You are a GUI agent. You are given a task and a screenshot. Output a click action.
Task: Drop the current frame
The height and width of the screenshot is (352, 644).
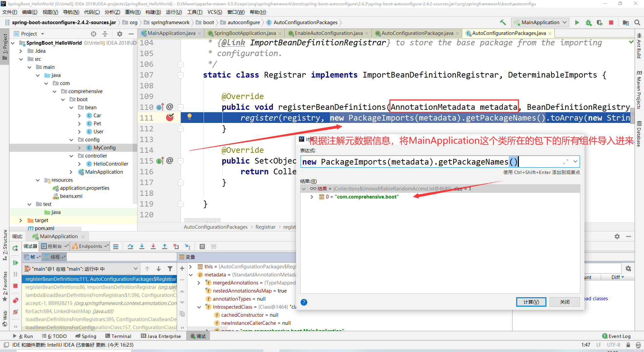coord(176,247)
